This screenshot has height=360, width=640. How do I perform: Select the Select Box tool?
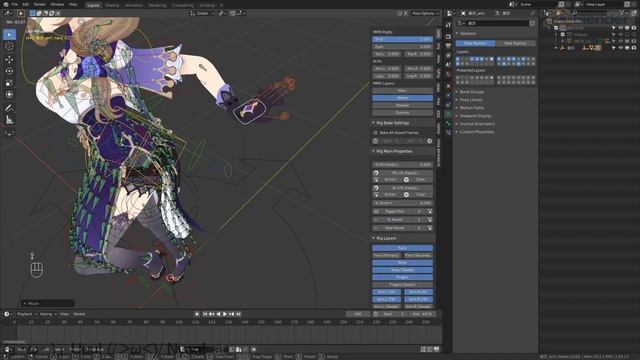point(9,34)
